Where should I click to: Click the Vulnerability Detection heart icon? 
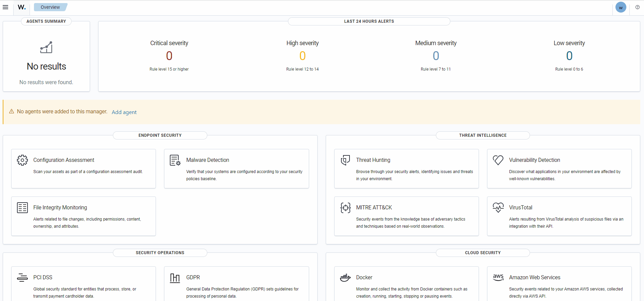coord(498,160)
